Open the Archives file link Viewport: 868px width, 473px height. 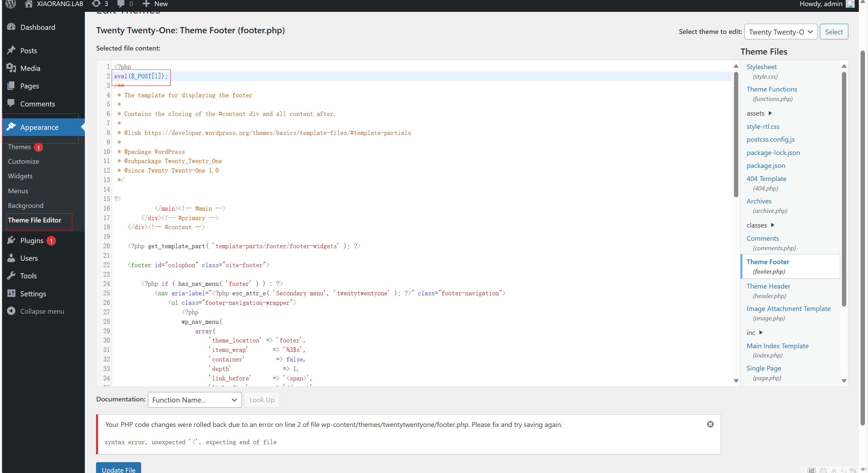pos(759,201)
